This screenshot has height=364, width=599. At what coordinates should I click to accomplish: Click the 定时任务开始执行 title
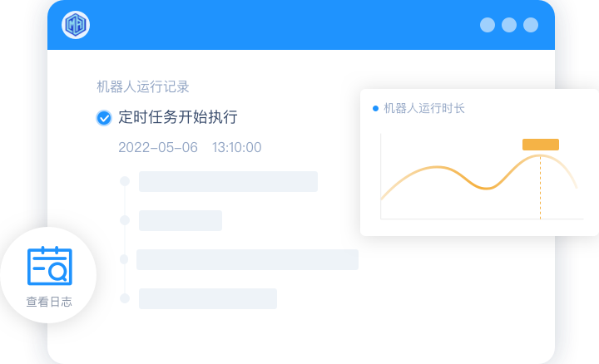(178, 117)
